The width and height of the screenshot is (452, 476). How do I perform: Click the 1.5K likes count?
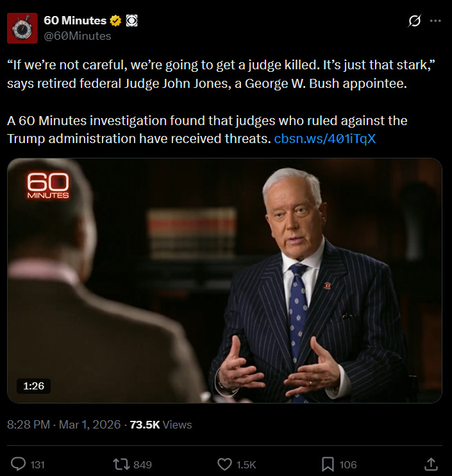click(x=246, y=464)
